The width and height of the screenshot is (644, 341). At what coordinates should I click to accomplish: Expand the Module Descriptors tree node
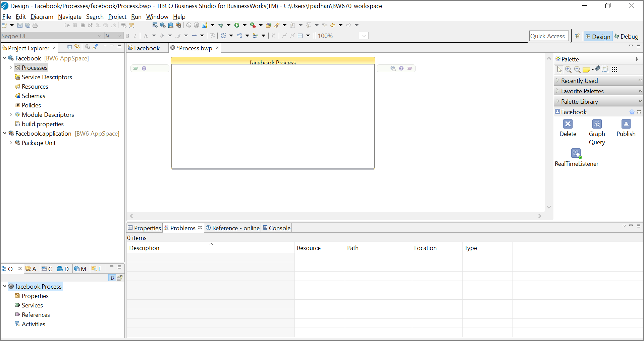coord(11,115)
